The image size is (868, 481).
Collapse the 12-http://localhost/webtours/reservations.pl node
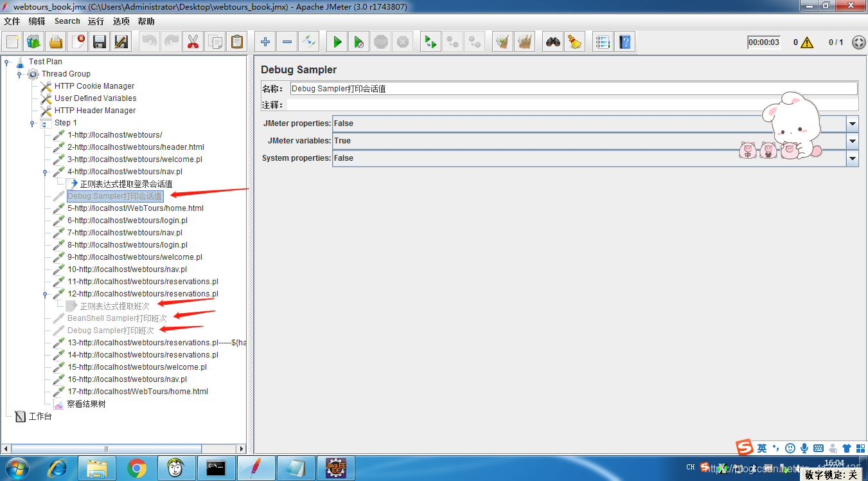45,294
